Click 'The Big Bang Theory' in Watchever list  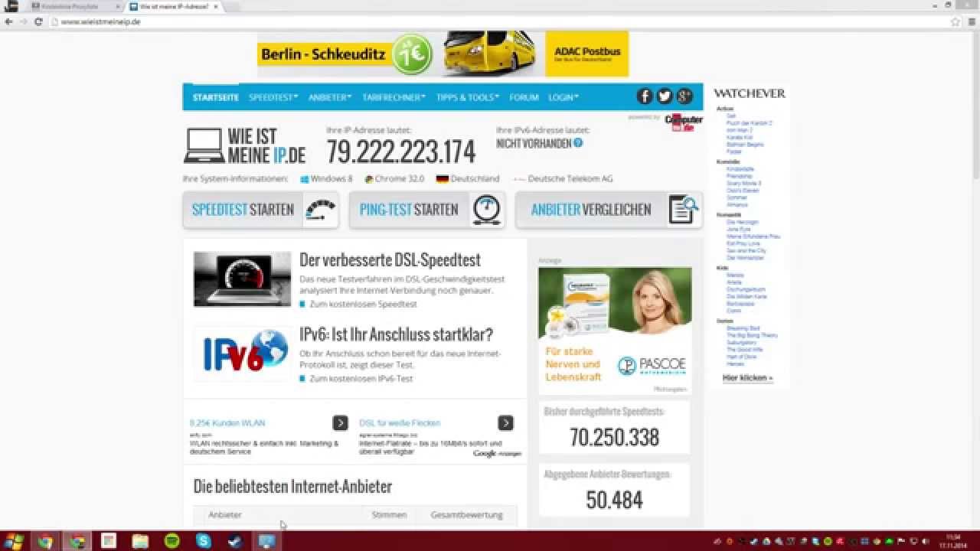752,335
